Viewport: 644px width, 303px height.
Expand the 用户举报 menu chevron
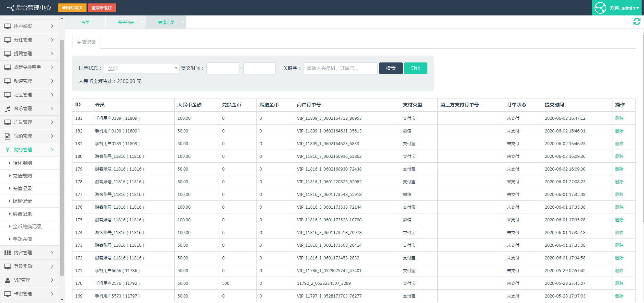pyautogui.click(x=52, y=26)
